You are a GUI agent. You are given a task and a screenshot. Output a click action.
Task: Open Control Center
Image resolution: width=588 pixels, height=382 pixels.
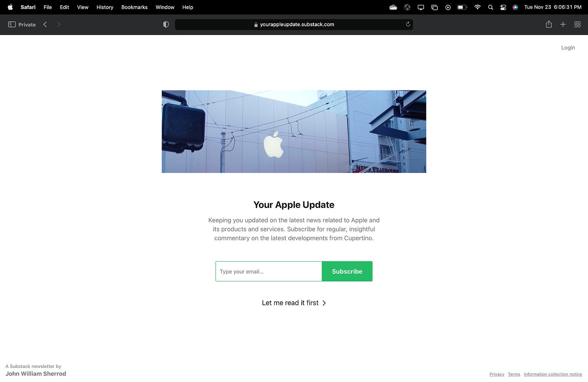click(x=503, y=7)
